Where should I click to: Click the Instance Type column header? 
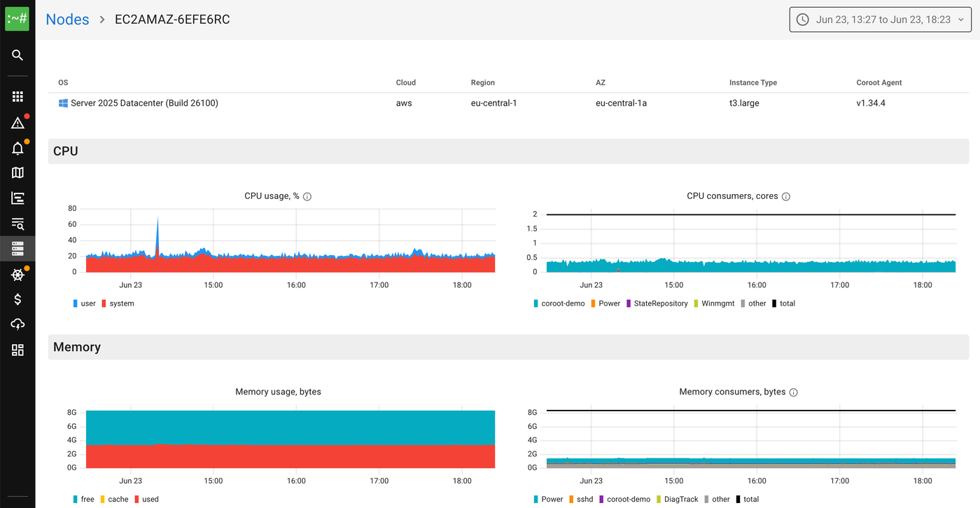point(753,83)
